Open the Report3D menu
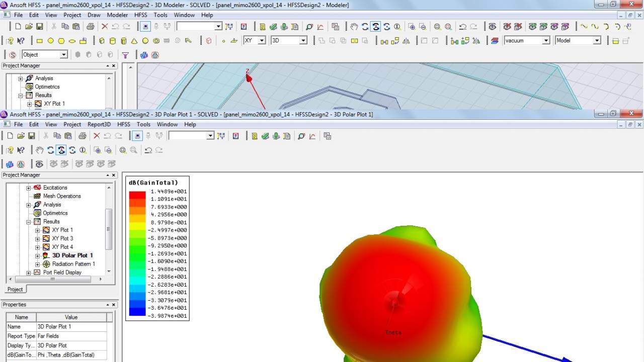The image size is (644, 362). click(x=99, y=124)
